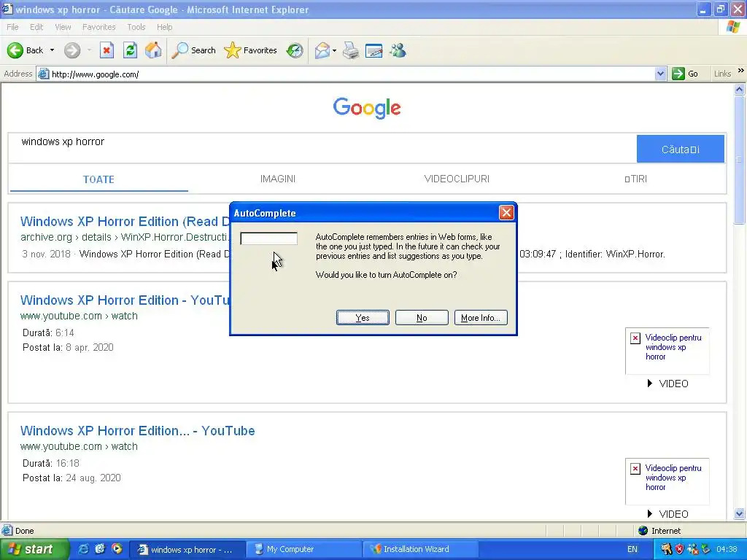
Task: Click the VIDEO play label under the 16:18 result
Action: pyautogui.click(x=668, y=514)
